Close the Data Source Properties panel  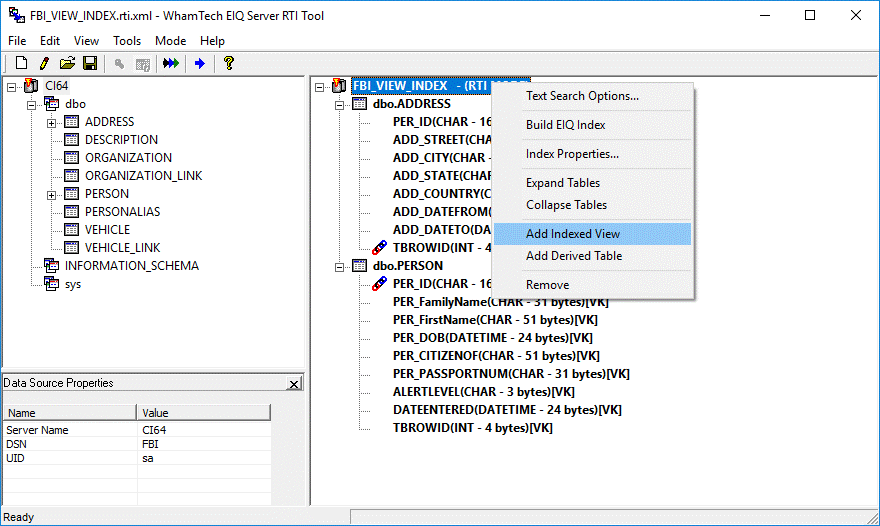(294, 384)
